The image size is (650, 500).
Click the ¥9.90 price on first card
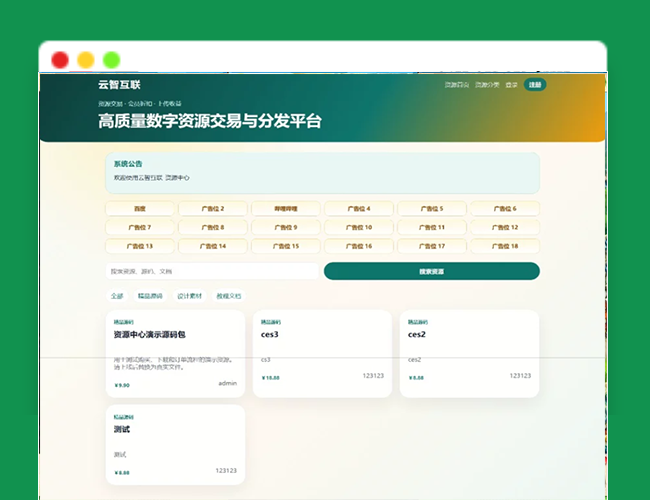click(122, 385)
